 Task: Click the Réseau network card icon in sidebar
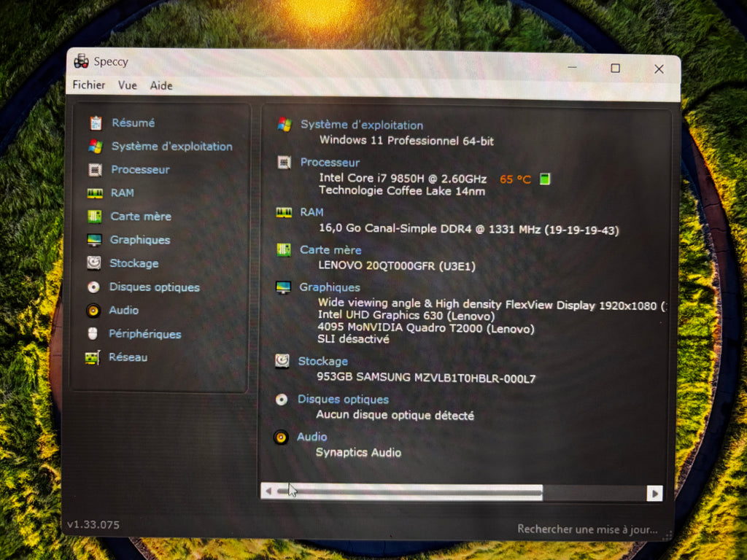(93, 357)
